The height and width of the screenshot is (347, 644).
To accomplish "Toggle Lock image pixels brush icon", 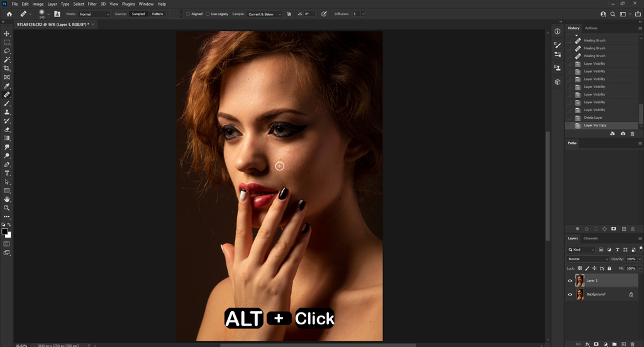I will click(587, 268).
